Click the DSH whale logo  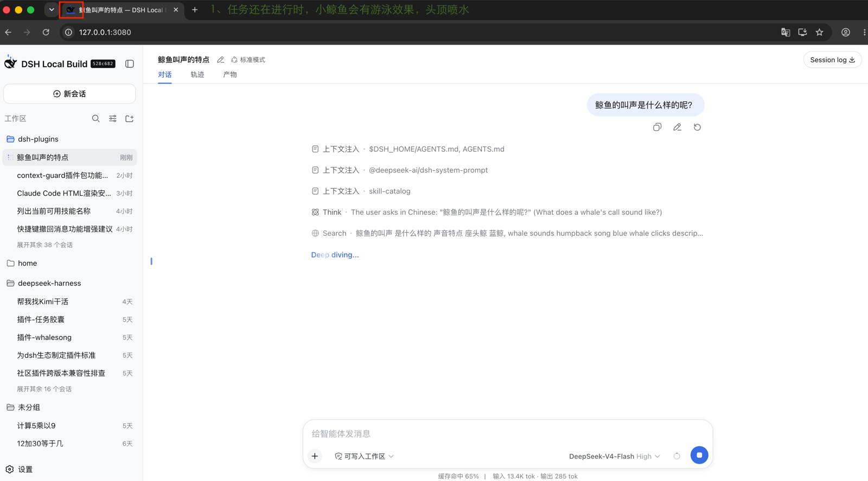click(x=10, y=62)
